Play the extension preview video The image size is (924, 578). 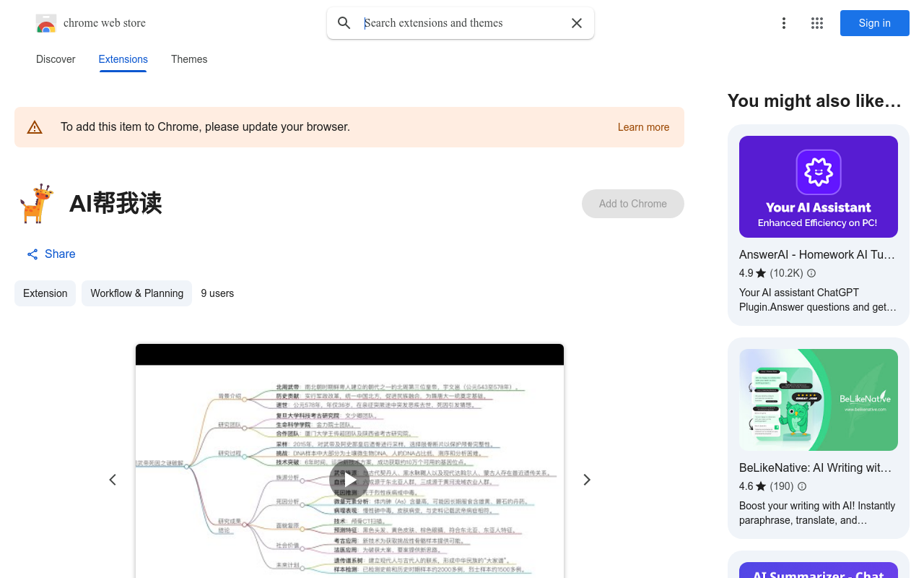(x=349, y=480)
